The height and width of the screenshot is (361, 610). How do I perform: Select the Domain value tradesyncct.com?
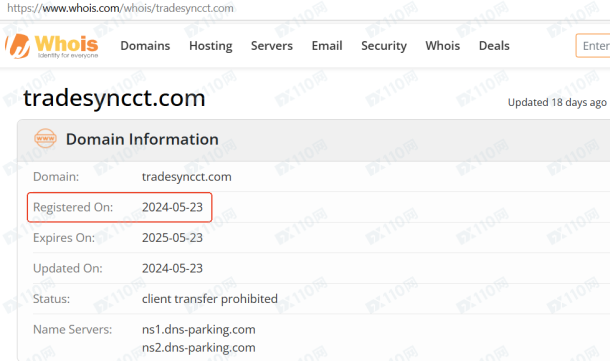(187, 177)
